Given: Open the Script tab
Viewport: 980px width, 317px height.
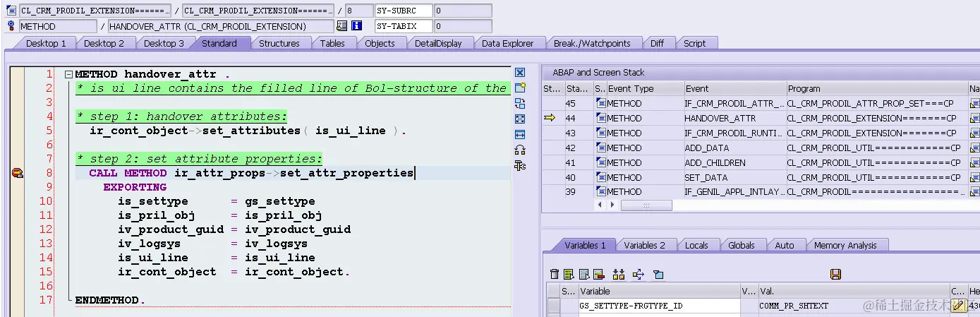Looking at the screenshot, I should (694, 43).
